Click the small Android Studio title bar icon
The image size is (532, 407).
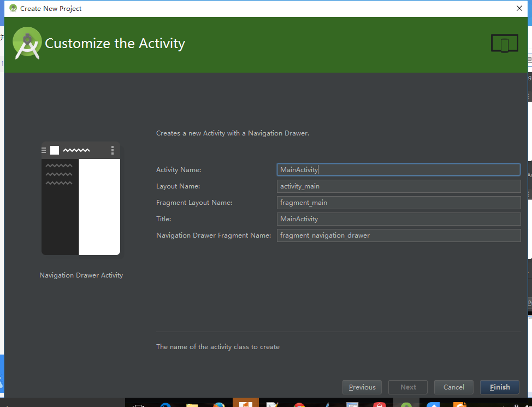tap(13, 8)
